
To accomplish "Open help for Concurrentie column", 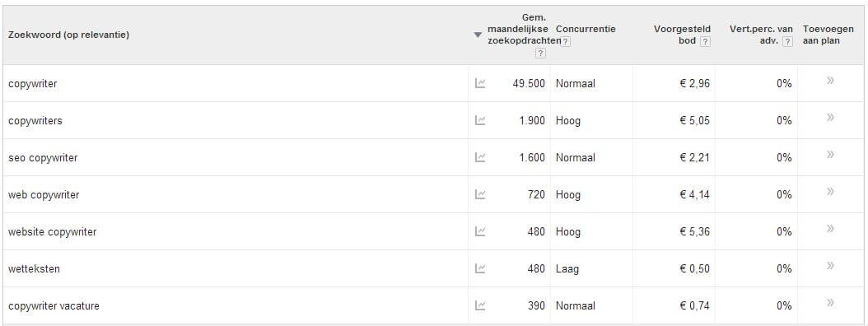I will click(565, 41).
